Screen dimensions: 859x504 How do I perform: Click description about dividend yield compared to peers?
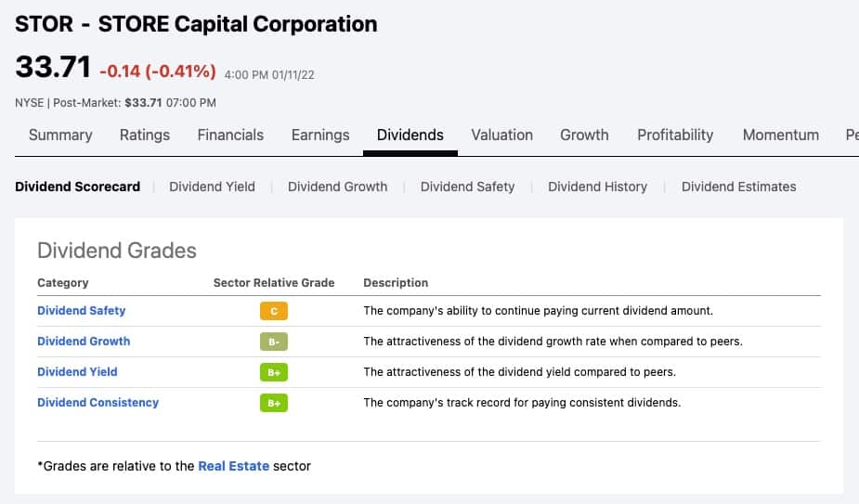(x=519, y=372)
